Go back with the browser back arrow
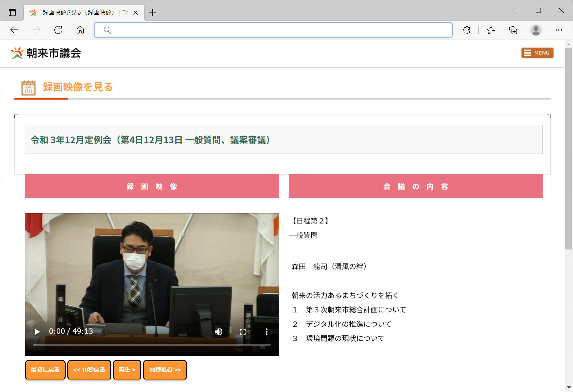This screenshot has width=573, height=392. (x=14, y=30)
